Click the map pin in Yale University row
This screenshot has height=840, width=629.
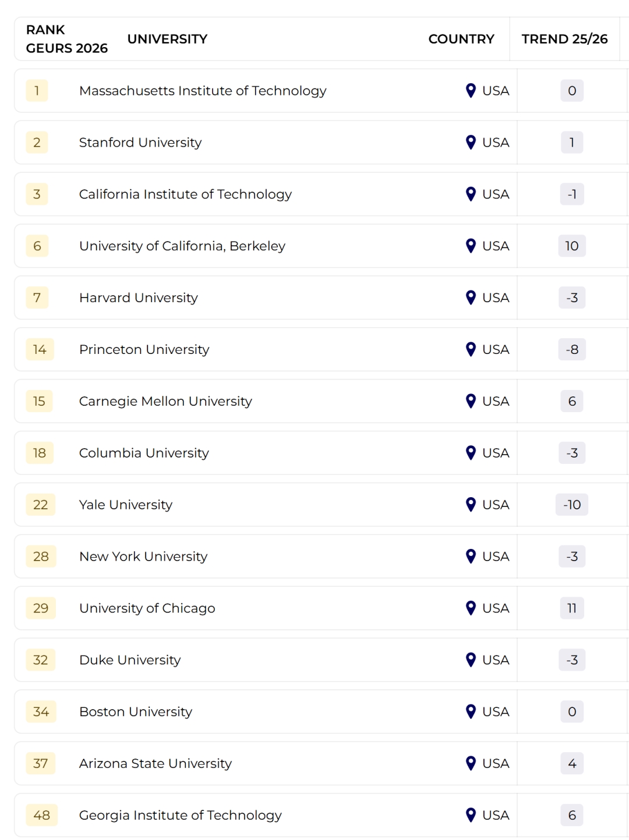coord(471,505)
